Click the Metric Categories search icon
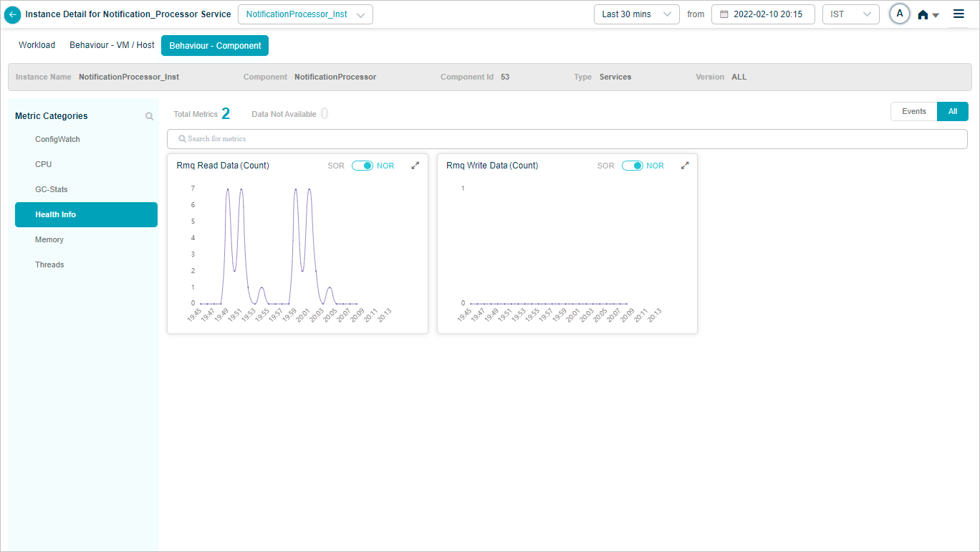Screen dimensions: 980x552 tap(149, 116)
